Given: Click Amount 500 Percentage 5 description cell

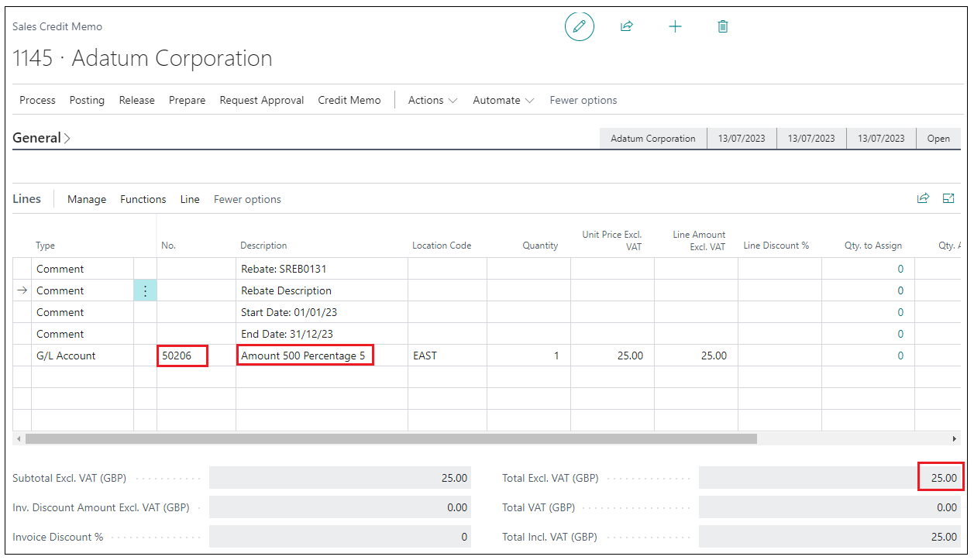Looking at the screenshot, I should pyautogui.click(x=304, y=356).
